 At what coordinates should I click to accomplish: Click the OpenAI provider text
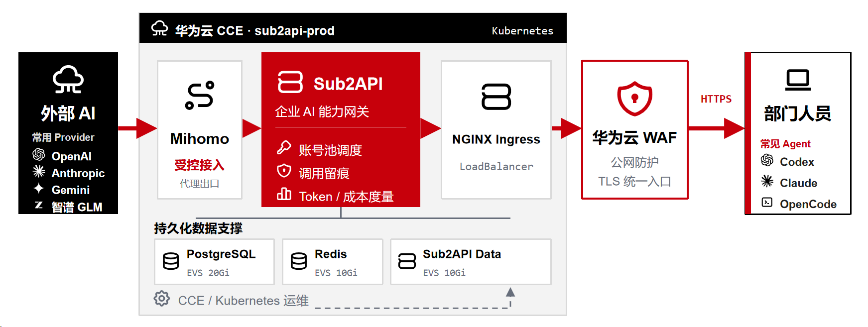pos(72,156)
